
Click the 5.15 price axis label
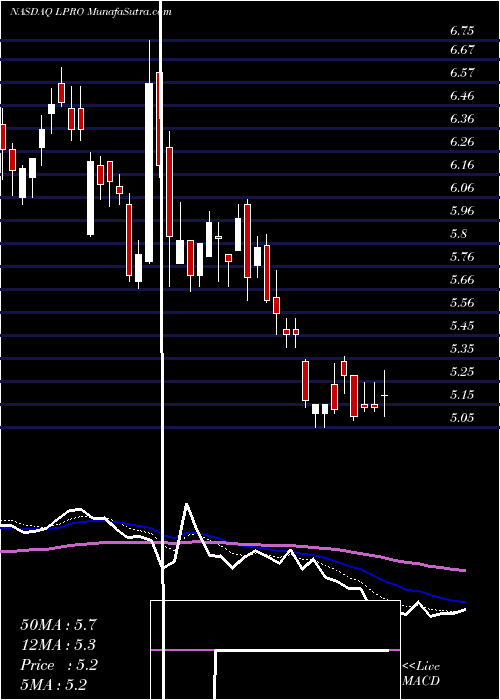click(462, 395)
